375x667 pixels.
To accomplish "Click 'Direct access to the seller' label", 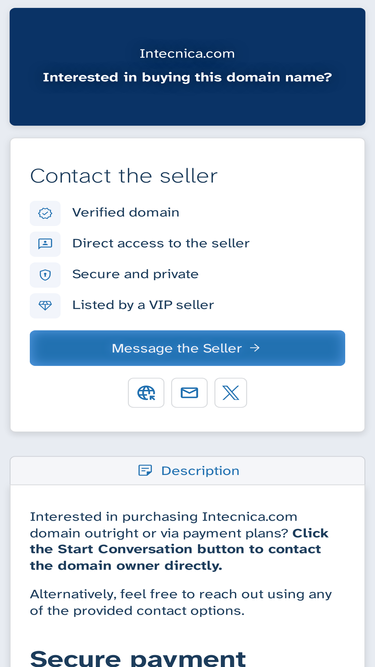I will (x=161, y=243).
